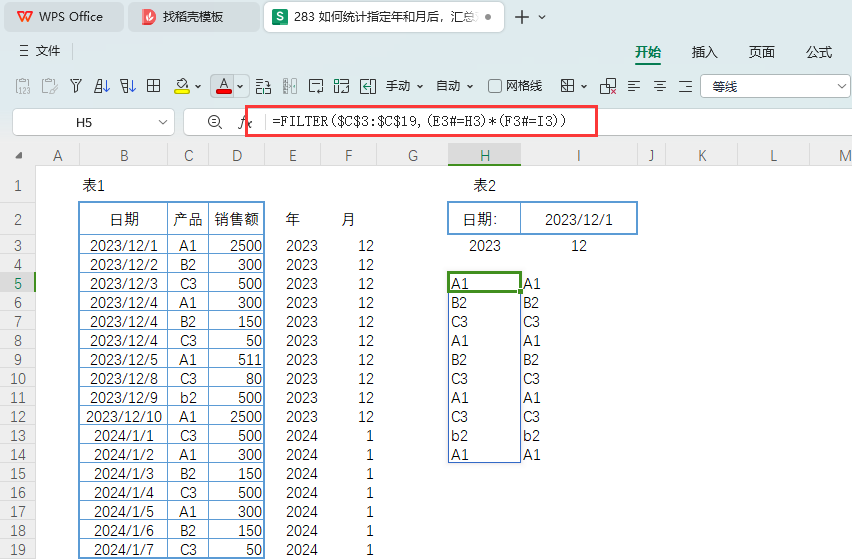
Task: Click the 销售额 header cell
Action: point(236,219)
